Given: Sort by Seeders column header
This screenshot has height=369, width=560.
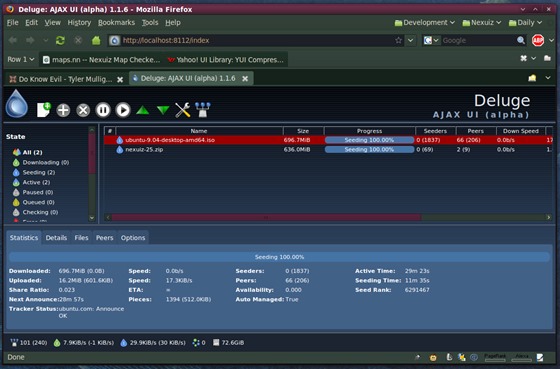Looking at the screenshot, I should tap(435, 131).
